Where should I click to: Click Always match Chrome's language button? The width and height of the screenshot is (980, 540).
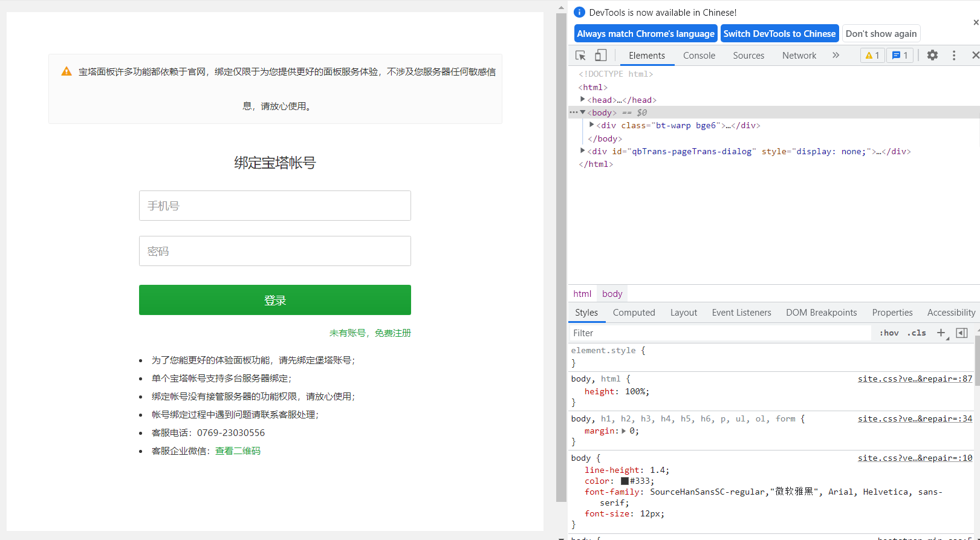pyautogui.click(x=646, y=34)
